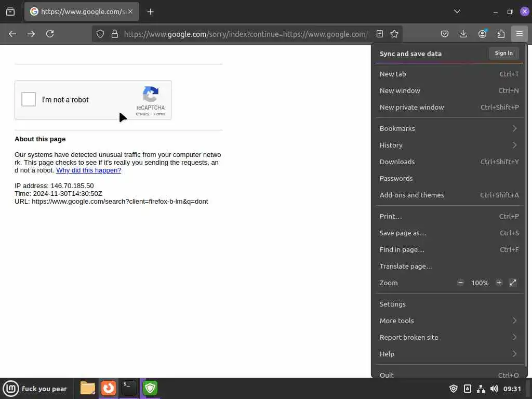Click the application menu scrollbar
This screenshot has height=399, width=532.
pos(526,205)
